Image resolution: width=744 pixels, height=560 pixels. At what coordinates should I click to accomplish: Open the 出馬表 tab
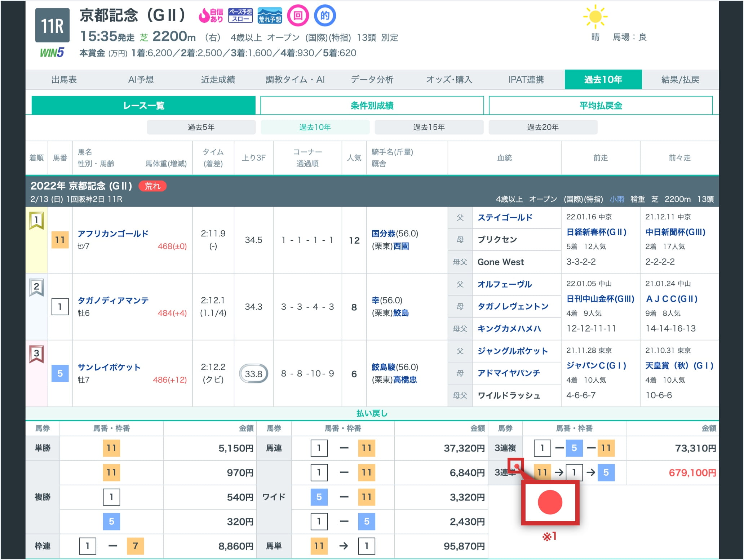(x=64, y=80)
